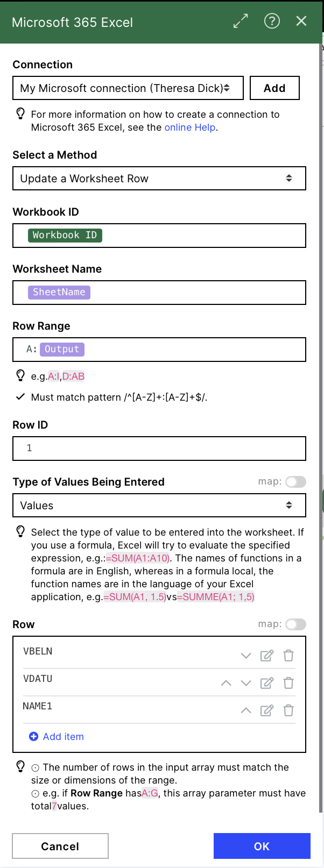Click Add item in Row list
324x868 pixels.
coord(57,737)
